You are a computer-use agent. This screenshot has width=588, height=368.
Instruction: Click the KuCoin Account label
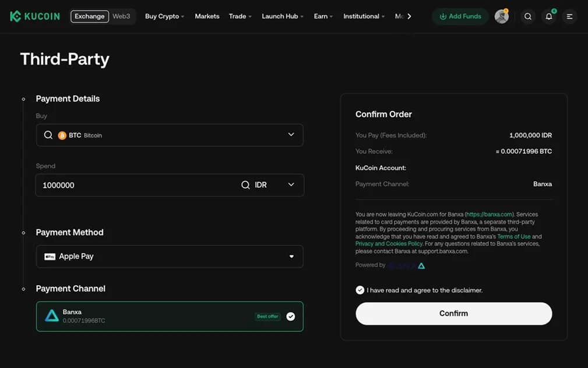pos(381,168)
